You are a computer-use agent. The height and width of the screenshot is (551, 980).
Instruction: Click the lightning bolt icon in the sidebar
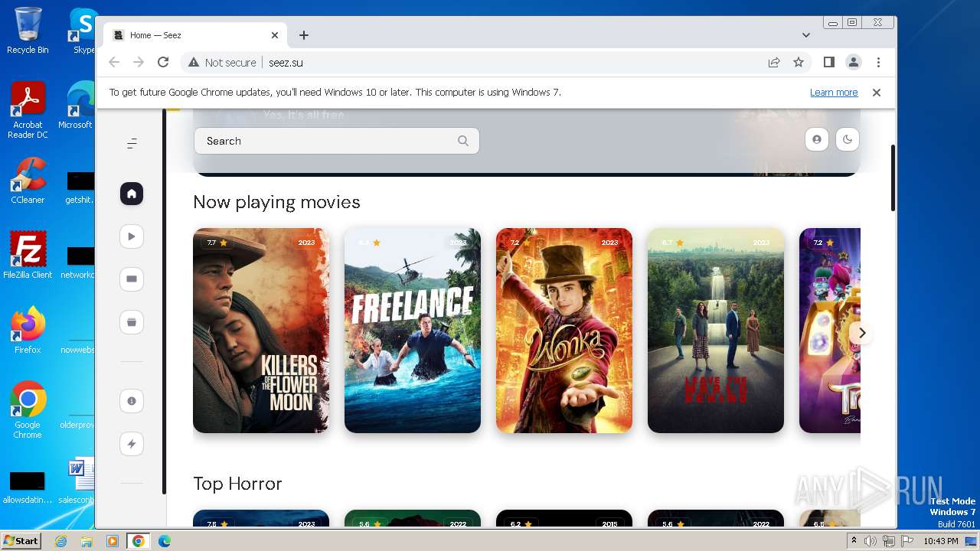coord(132,444)
